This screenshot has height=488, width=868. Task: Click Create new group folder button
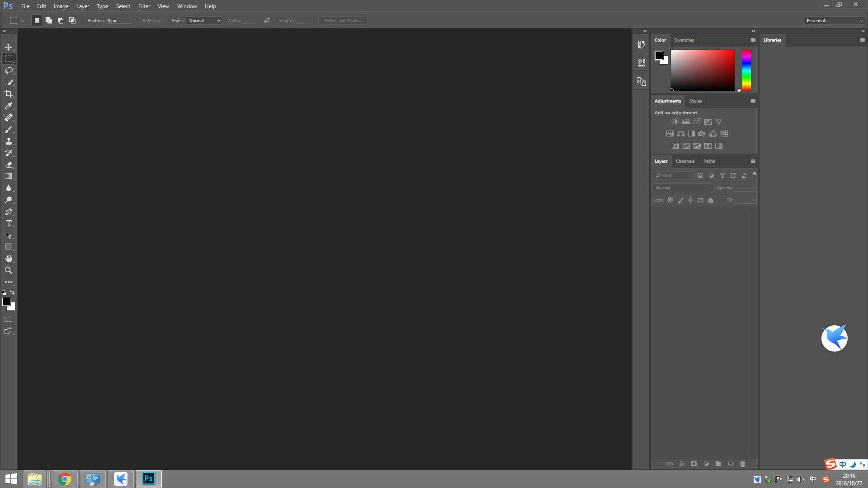tap(718, 464)
